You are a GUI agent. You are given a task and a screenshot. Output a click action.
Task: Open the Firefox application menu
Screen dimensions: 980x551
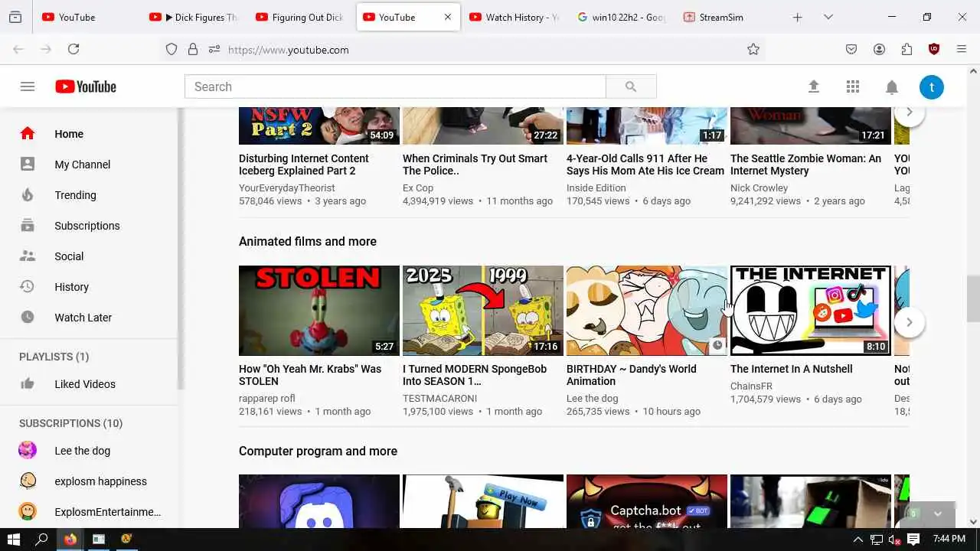(962, 49)
